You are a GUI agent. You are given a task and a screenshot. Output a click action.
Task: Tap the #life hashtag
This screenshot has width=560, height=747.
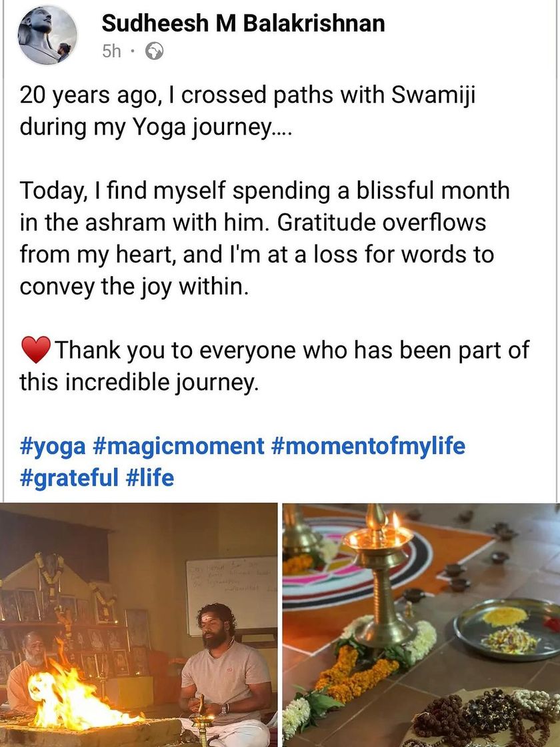click(x=149, y=478)
